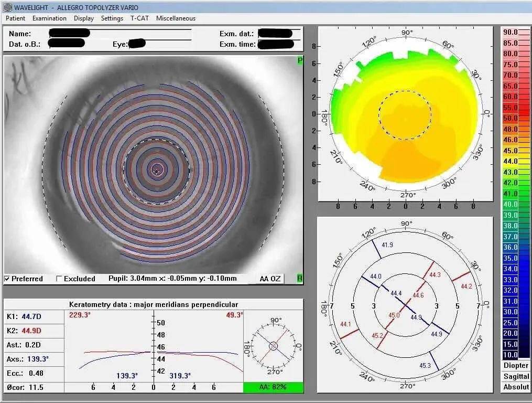Enable the Excluded checkbox
This screenshot has height=403, width=532.
pos(59,279)
